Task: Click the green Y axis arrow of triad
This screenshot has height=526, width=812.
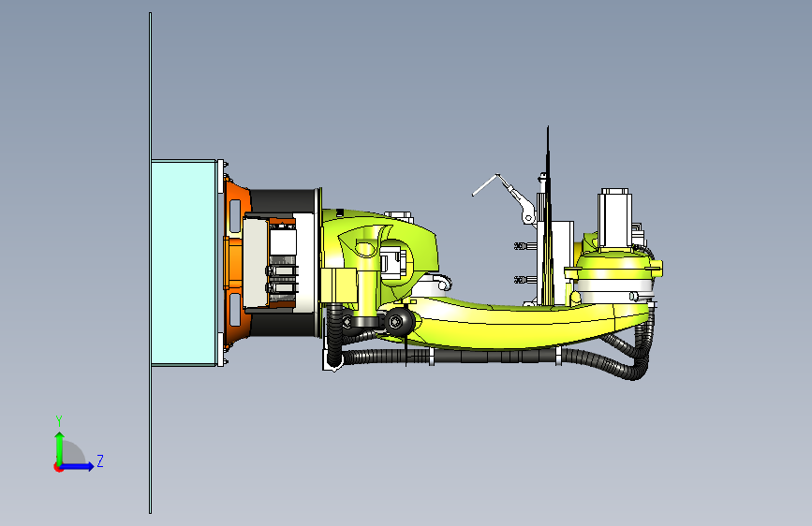Action: click(x=60, y=447)
